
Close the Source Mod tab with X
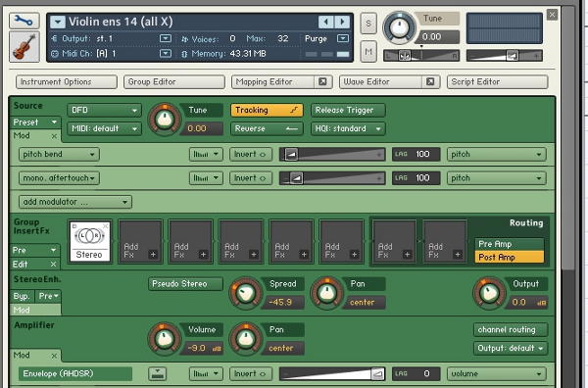54,136
